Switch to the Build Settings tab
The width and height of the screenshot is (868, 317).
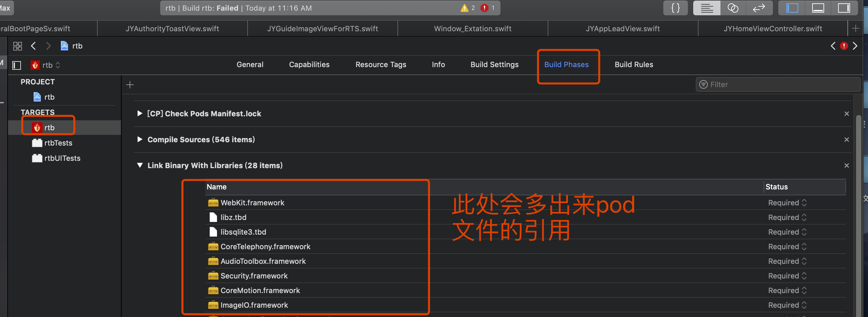coord(494,64)
